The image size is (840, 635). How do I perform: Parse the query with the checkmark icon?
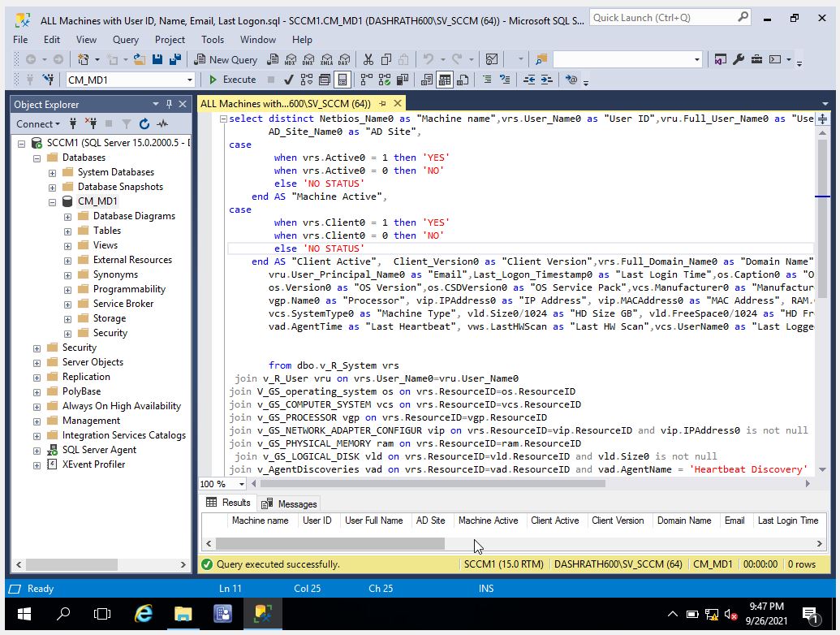click(288, 80)
